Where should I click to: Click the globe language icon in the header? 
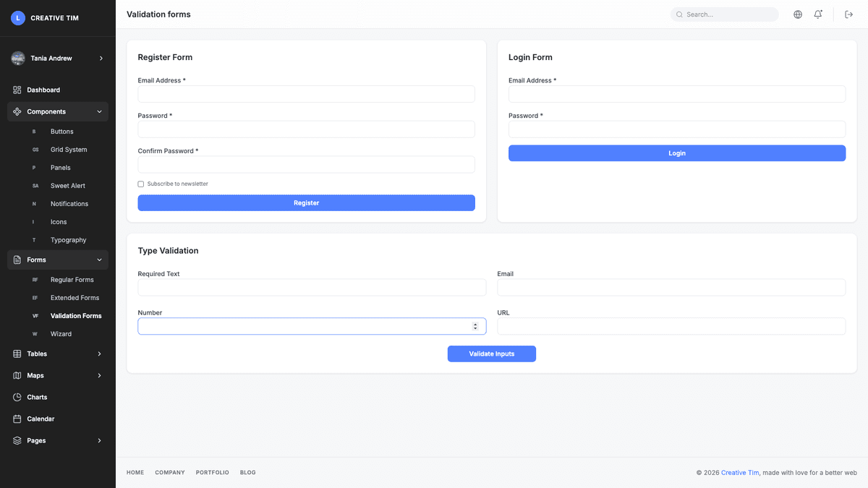pyautogui.click(x=797, y=14)
